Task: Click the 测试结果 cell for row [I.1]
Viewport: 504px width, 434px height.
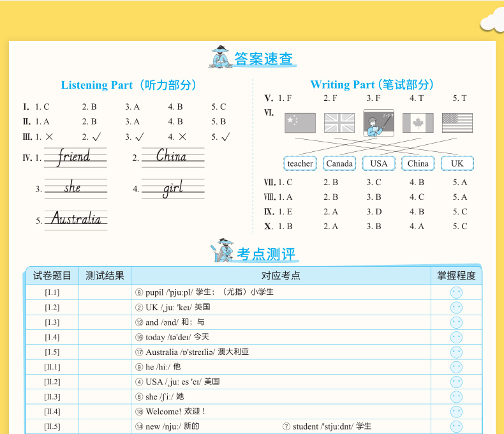Action: (105, 292)
